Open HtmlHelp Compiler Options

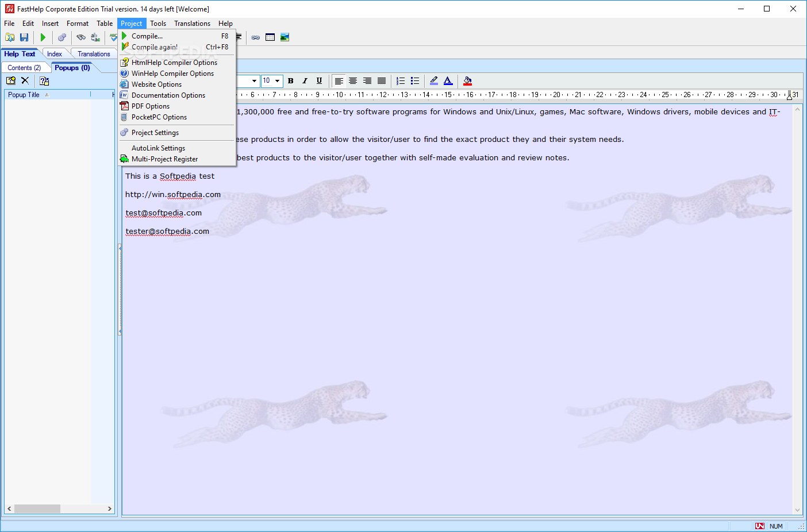[177, 63]
